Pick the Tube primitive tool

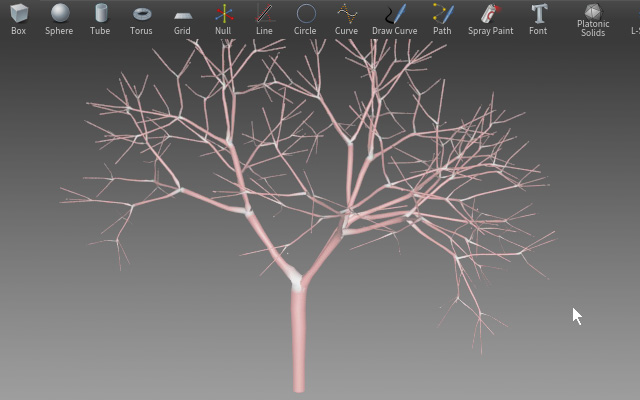100,19
